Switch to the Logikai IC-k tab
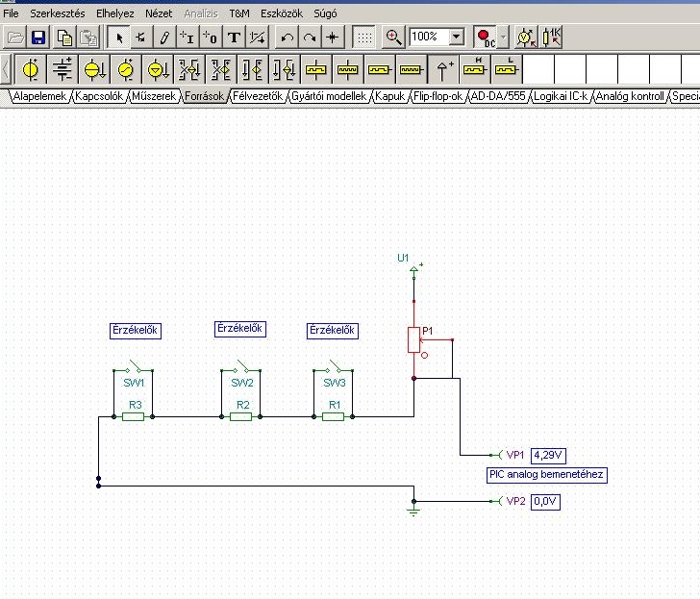700x599 pixels. (561, 96)
